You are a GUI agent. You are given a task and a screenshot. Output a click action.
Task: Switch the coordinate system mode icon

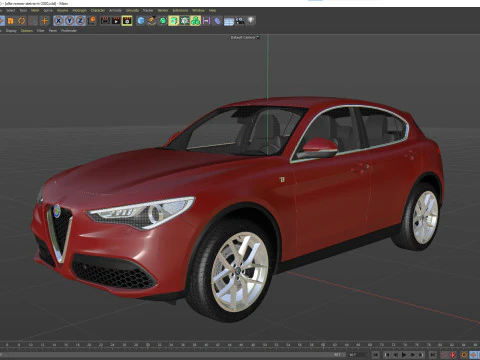(x=92, y=21)
